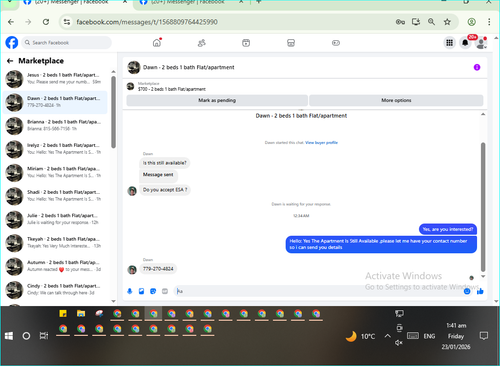This screenshot has width=500, height=366.
Task: Select the Dawn conversation in the list
Action: pyautogui.click(x=55, y=102)
